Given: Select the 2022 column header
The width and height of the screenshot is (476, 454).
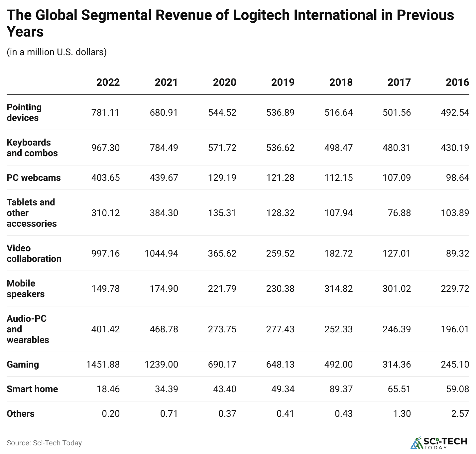Looking at the screenshot, I should [x=108, y=82].
